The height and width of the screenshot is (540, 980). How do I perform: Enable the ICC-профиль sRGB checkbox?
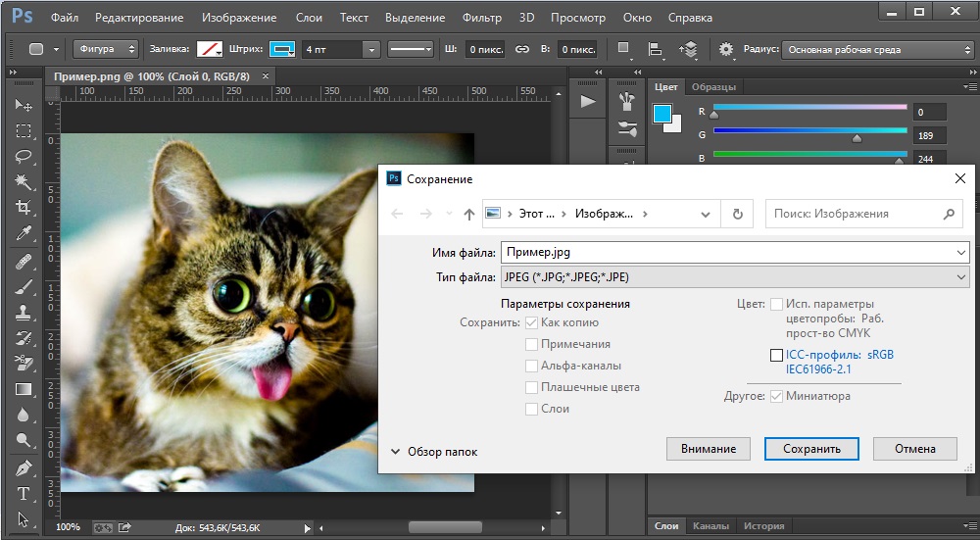pyautogui.click(x=776, y=355)
